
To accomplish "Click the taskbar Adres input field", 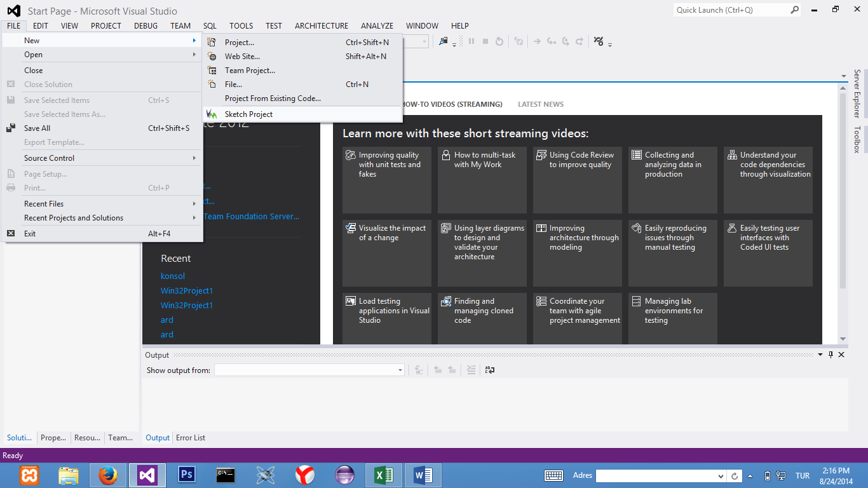I will pyautogui.click(x=656, y=476).
